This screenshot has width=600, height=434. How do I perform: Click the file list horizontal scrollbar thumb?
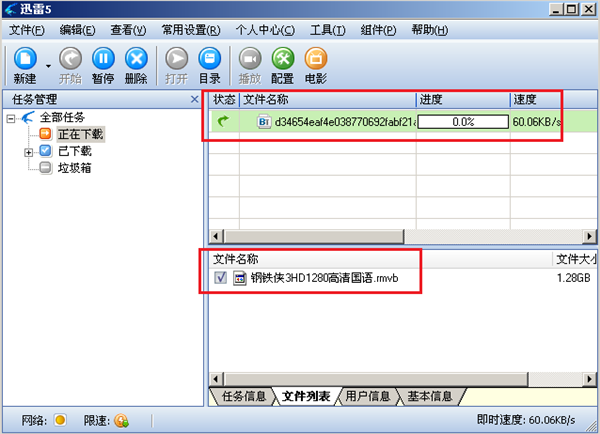coord(375,379)
